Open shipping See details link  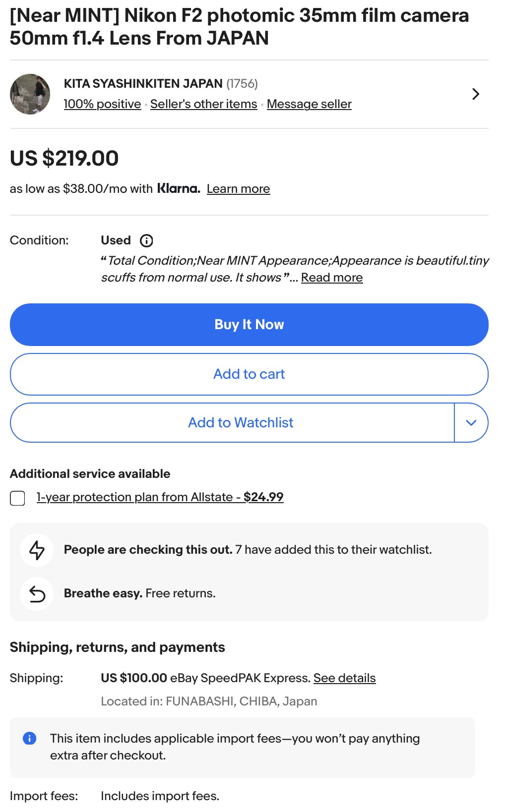[x=344, y=678]
